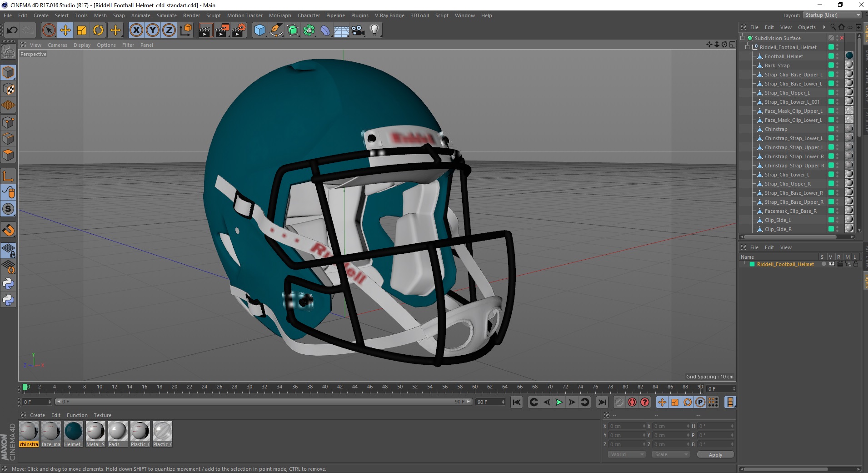Select the spline Pen tool
868x473 pixels.
(x=276, y=30)
